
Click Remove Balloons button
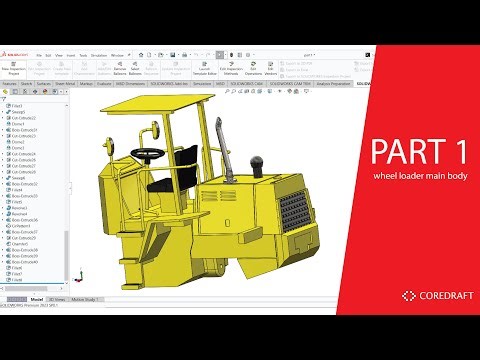[120, 68]
